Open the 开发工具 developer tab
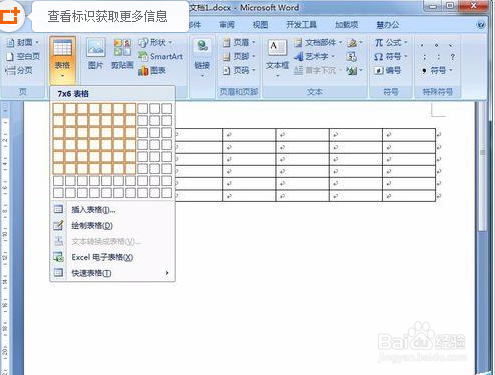The image size is (495, 375). coord(301,25)
